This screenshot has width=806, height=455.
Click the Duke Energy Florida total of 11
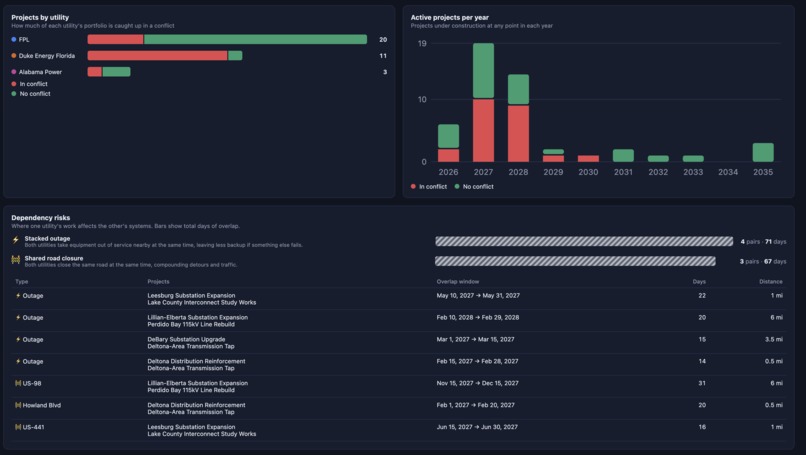click(383, 56)
